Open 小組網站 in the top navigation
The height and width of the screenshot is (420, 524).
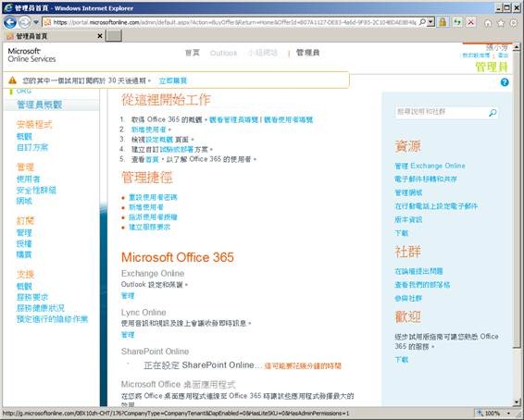click(263, 53)
